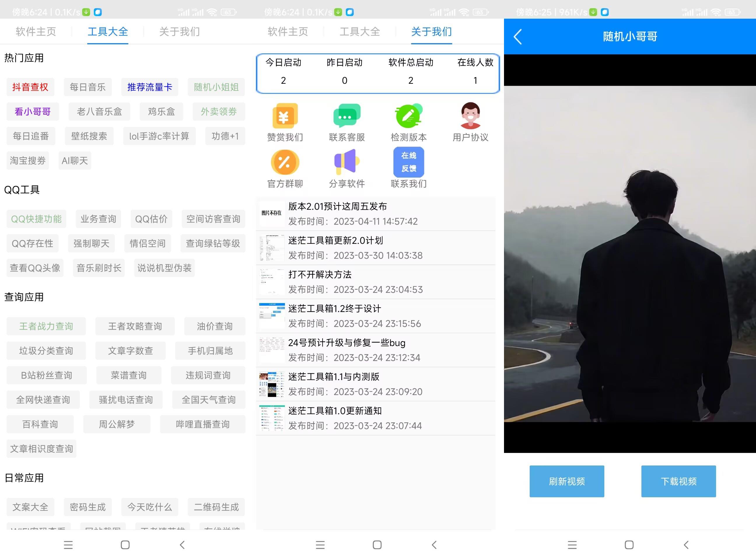756x560 pixels.
Task: Select the 关于我们 tab in middle screen
Action: [x=431, y=32]
